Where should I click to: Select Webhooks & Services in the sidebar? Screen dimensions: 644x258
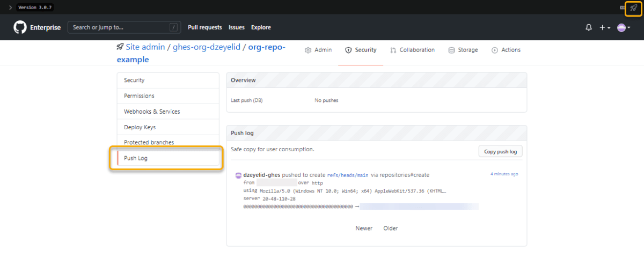point(168,112)
